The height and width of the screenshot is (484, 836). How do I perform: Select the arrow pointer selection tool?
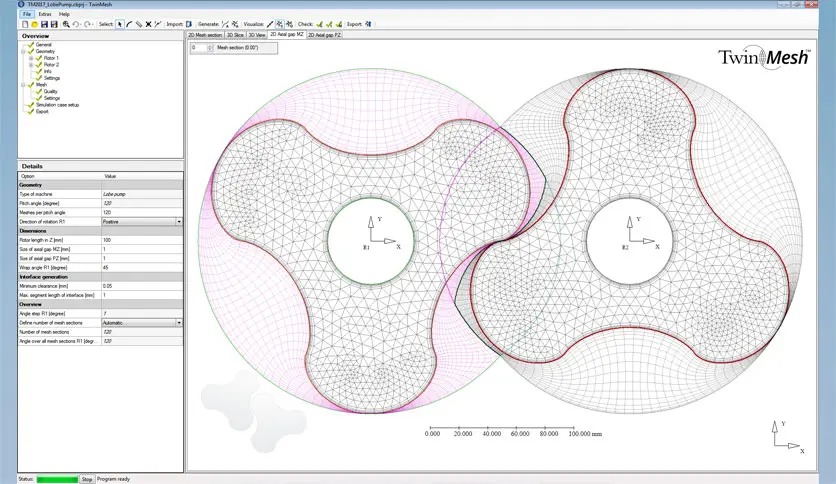120,25
